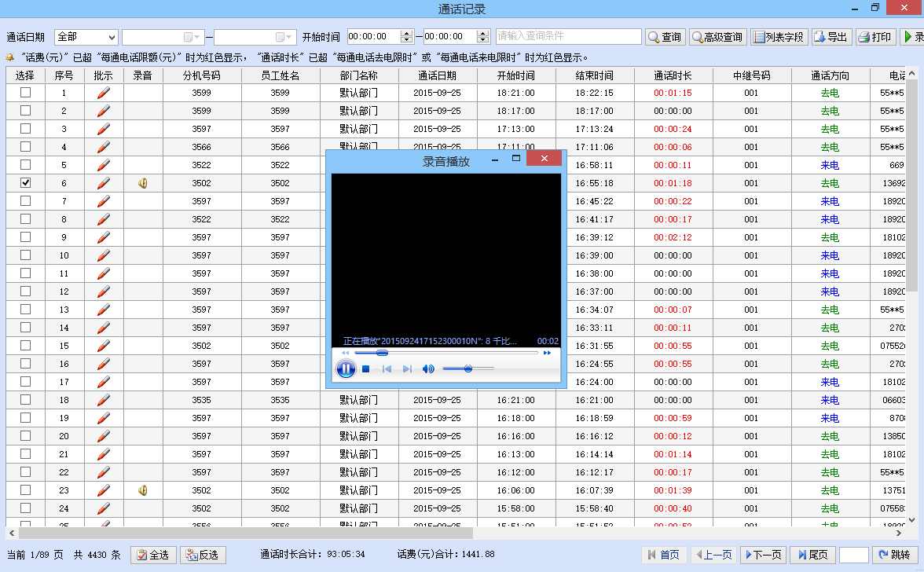The width and height of the screenshot is (924, 572).
Task: Stop the recording with the square button
Action: 366,369
